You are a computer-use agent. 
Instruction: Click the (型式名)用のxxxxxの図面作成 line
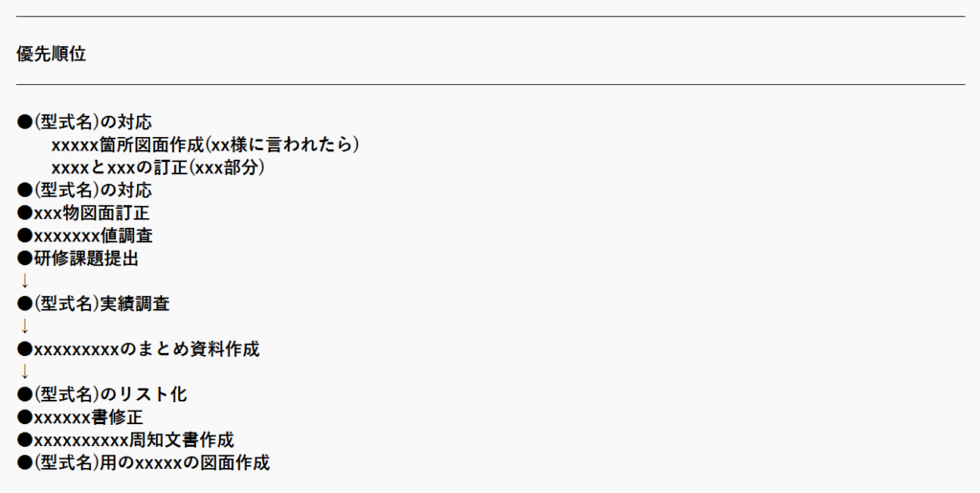(144, 462)
